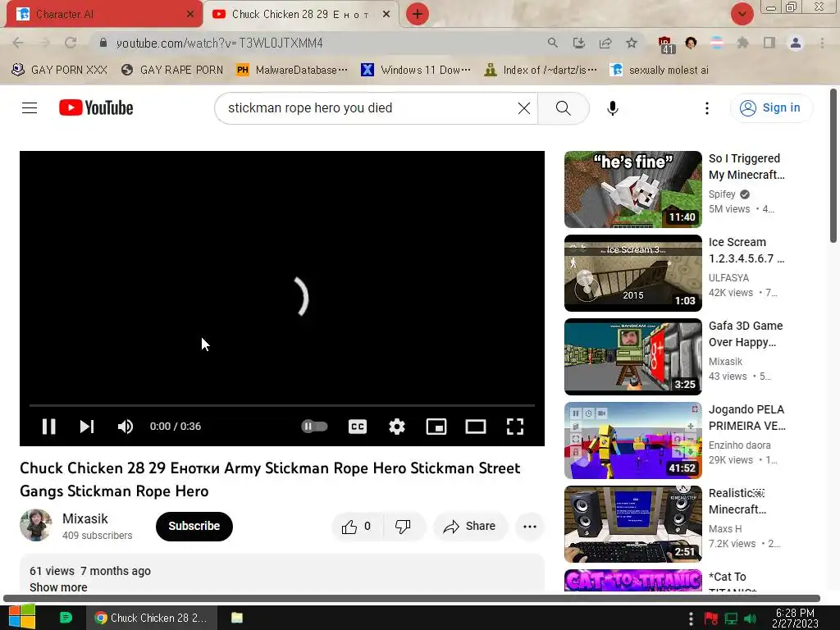840x630 pixels.
Task: Open the File Explorer taskbar icon
Action: pyautogui.click(x=237, y=618)
